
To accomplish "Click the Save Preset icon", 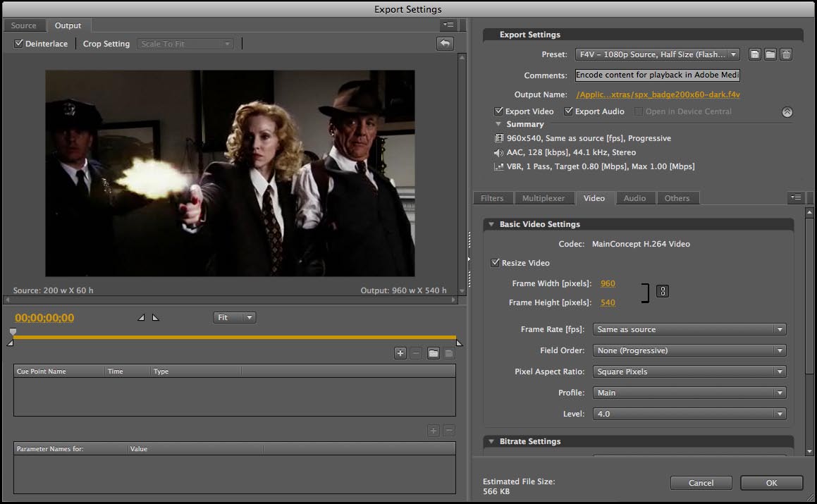I will coord(755,54).
